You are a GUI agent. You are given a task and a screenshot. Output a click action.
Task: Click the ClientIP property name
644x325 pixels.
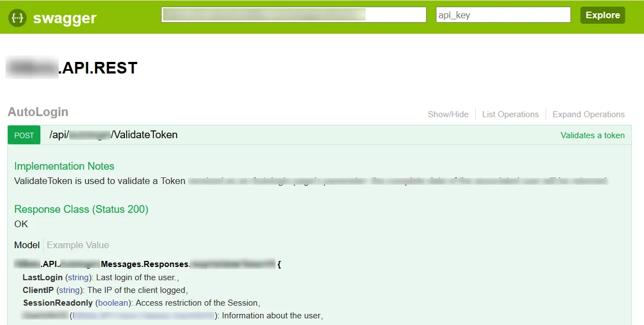coord(38,290)
